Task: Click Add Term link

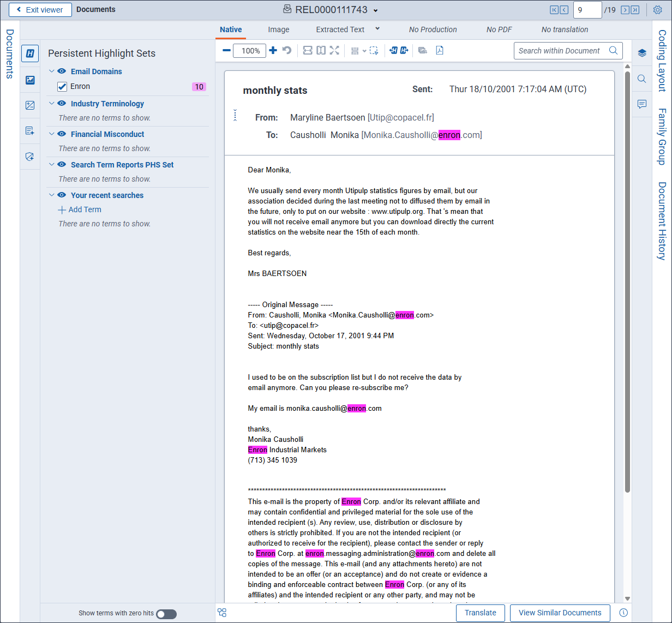Action: coord(80,209)
